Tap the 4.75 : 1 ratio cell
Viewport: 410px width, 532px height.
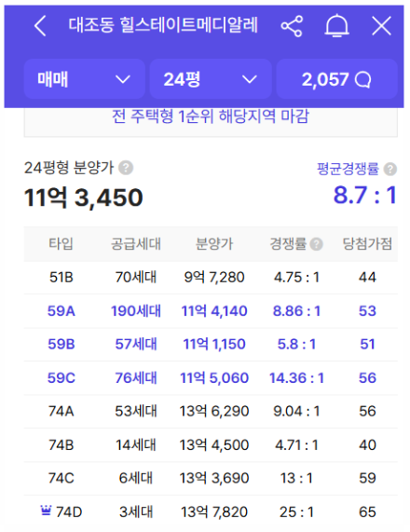pyautogui.click(x=296, y=278)
